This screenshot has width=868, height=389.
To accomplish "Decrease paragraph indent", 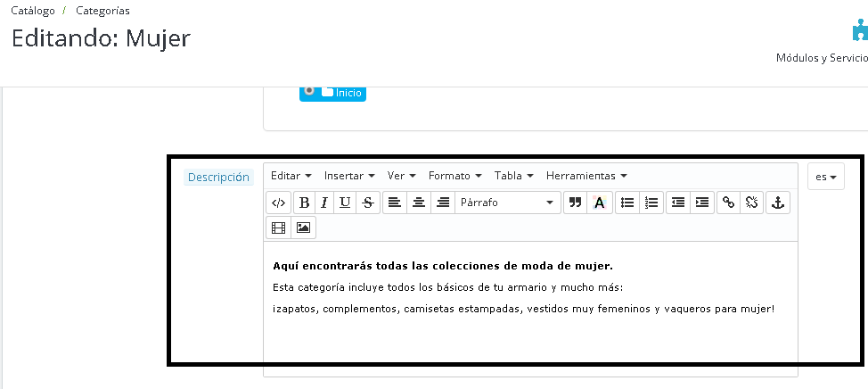I will (678, 203).
